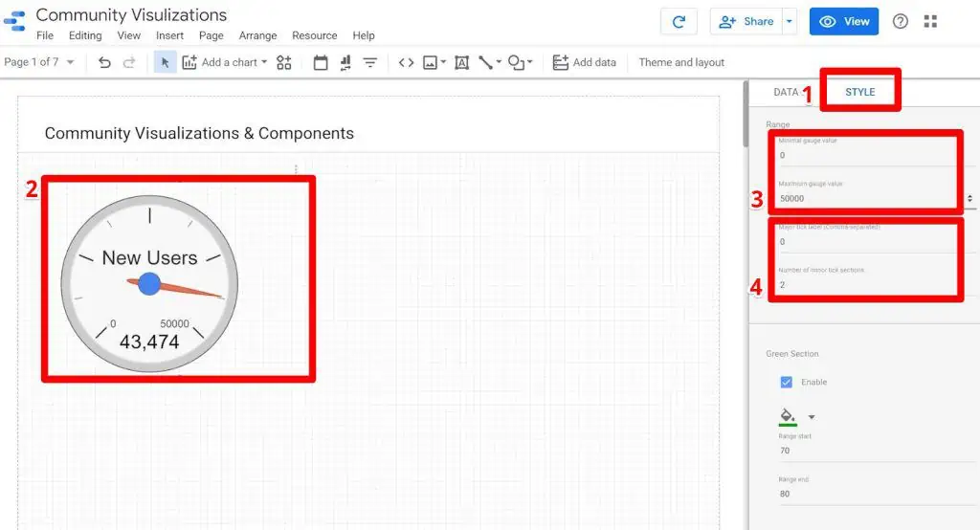
Task: Click the Add data button
Action: 585,62
